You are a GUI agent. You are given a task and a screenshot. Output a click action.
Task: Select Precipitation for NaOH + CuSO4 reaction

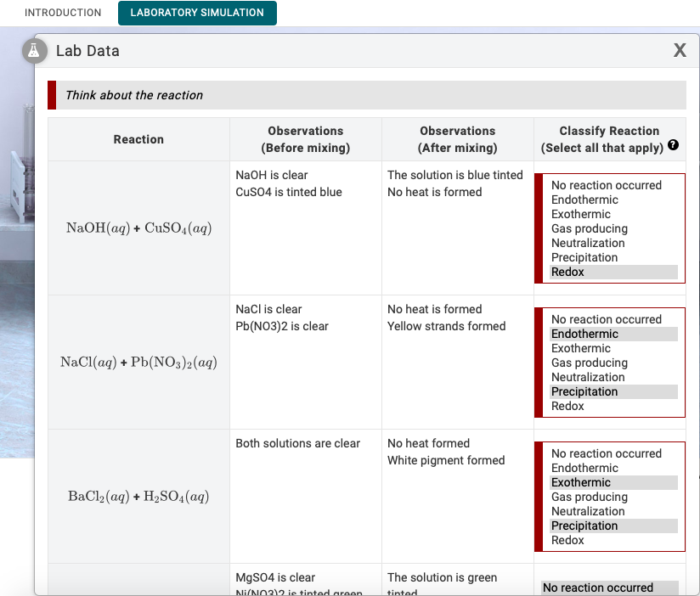(613, 257)
